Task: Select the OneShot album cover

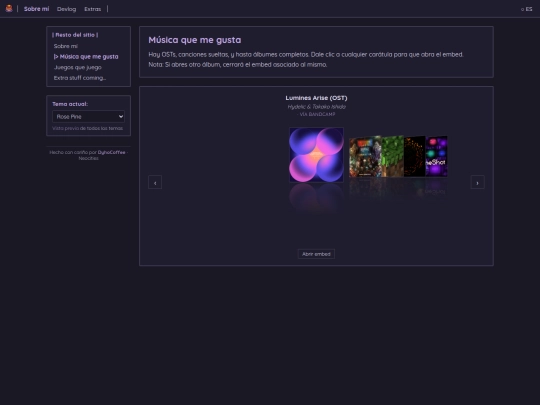Action: 436,156
